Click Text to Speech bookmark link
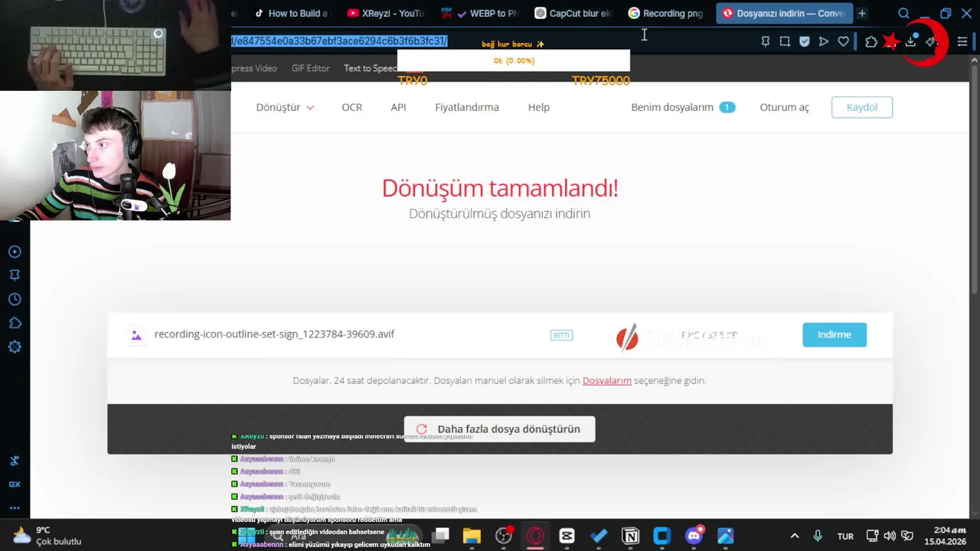The image size is (980, 551). (371, 68)
